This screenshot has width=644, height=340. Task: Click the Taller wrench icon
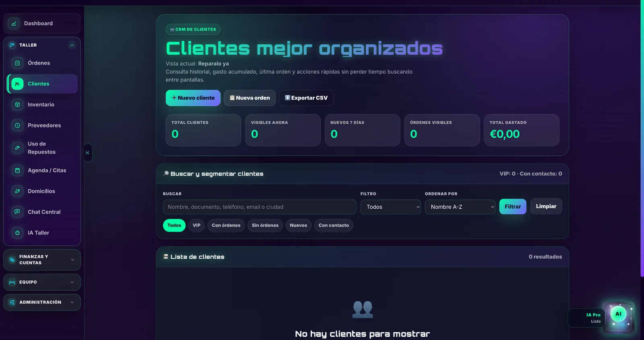point(12,45)
